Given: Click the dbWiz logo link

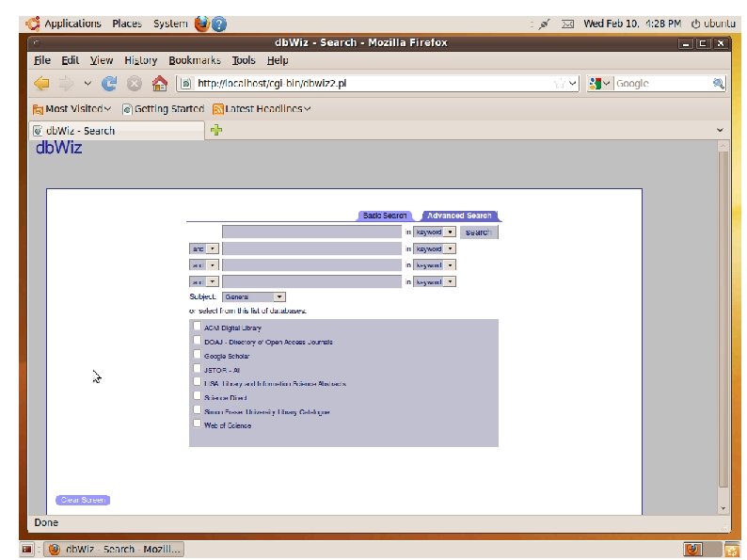Looking at the screenshot, I should [58, 148].
